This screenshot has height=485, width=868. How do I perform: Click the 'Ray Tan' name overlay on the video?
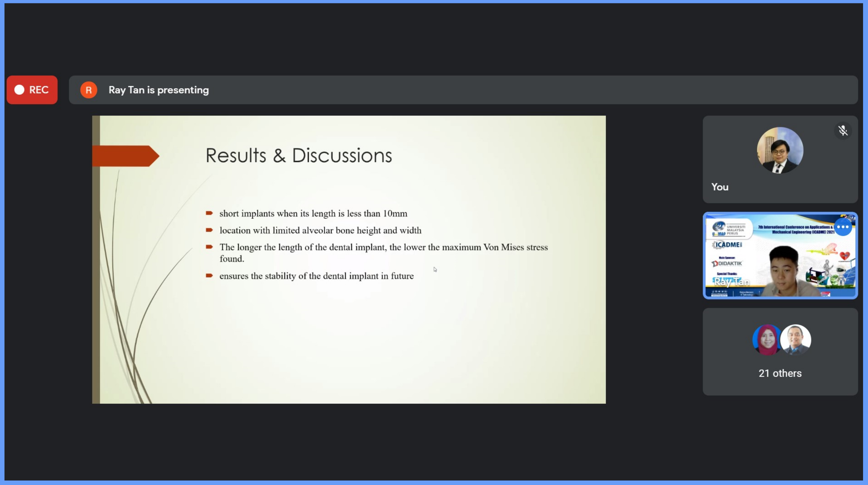click(x=732, y=282)
